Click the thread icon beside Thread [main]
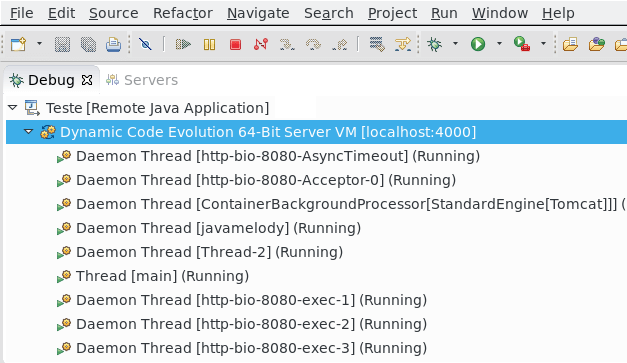The width and height of the screenshot is (627, 363). pos(64,276)
